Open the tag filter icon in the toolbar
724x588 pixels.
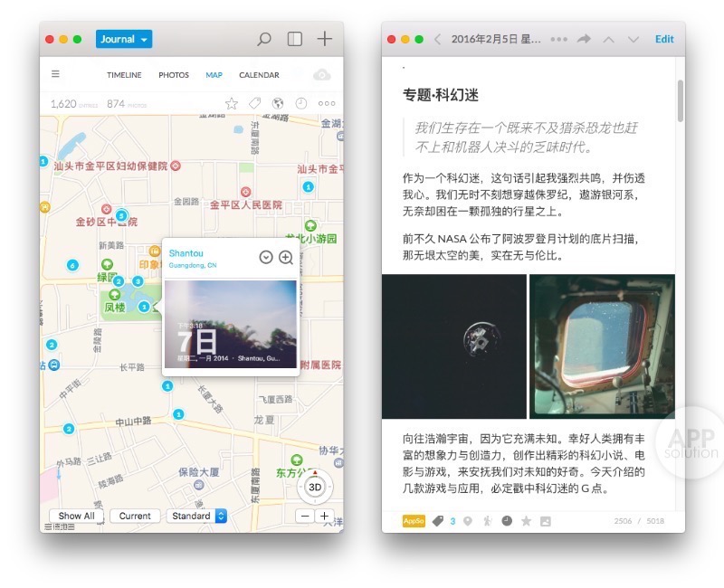254,103
